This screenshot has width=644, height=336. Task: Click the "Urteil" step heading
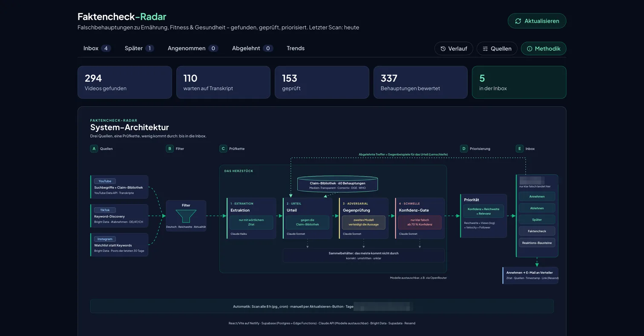292,210
